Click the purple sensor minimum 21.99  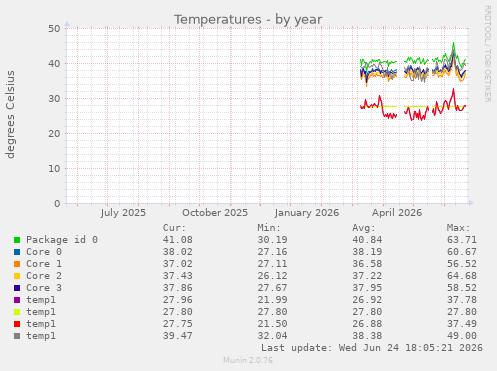pos(272,300)
